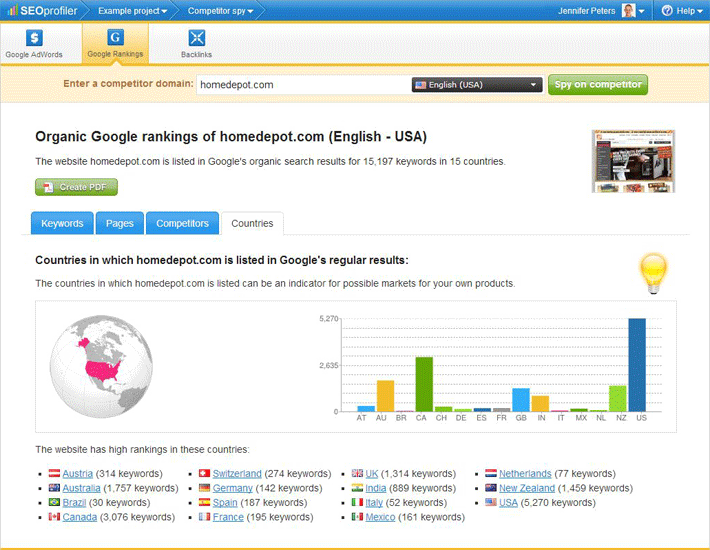Select the Google Rankings icon
The height and width of the screenshot is (550, 710).
(115, 39)
